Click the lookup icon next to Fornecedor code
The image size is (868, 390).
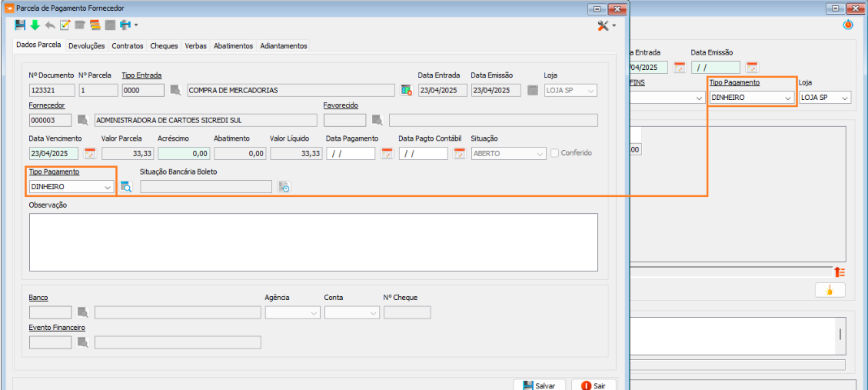point(82,120)
